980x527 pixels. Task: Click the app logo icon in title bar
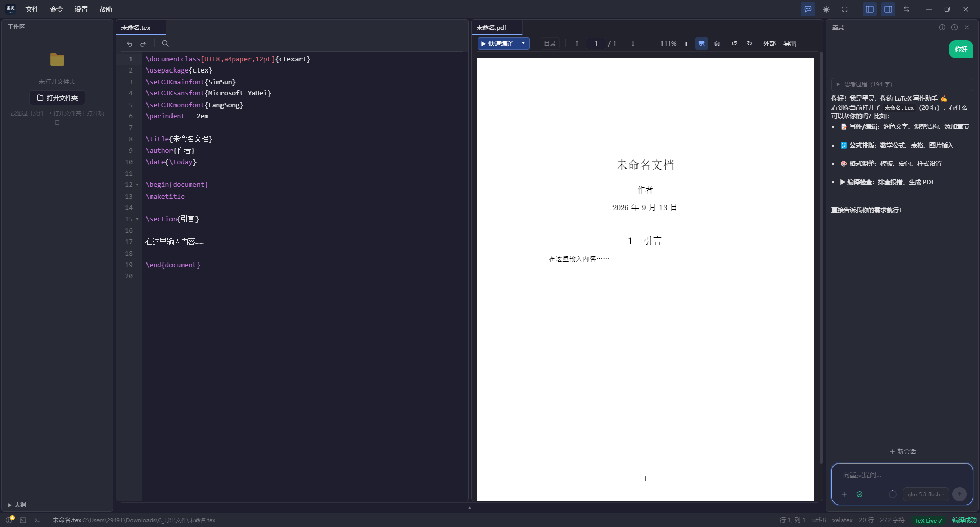(11, 9)
